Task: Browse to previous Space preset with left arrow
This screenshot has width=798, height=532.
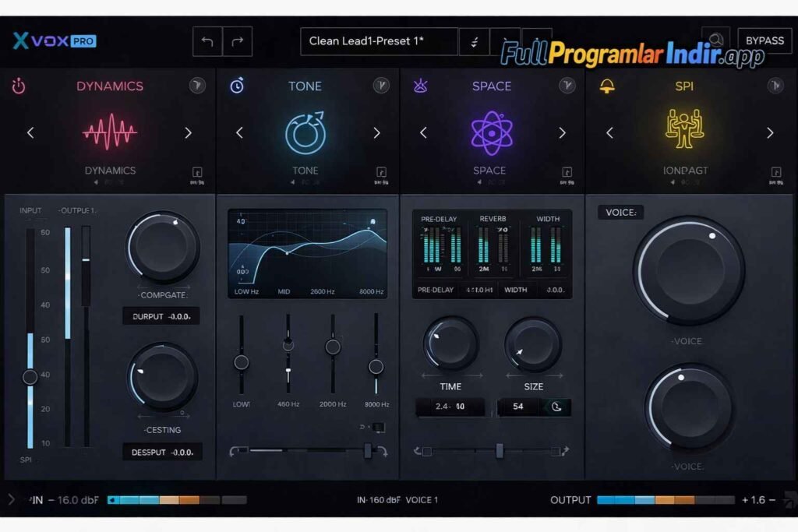Action: click(422, 133)
